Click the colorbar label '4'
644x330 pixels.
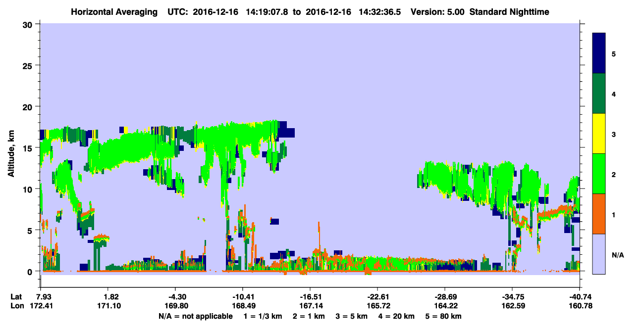click(x=614, y=94)
